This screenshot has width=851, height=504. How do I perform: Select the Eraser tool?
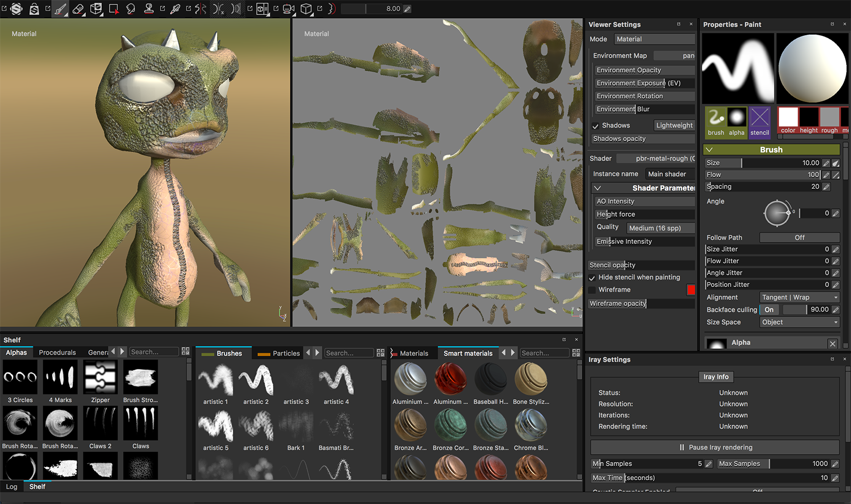78,9
